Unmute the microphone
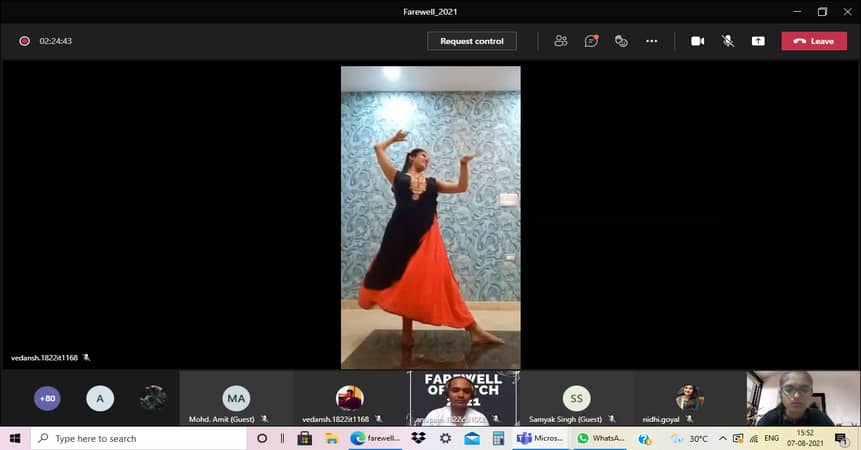Screen dimensions: 861x450 click(728, 41)
